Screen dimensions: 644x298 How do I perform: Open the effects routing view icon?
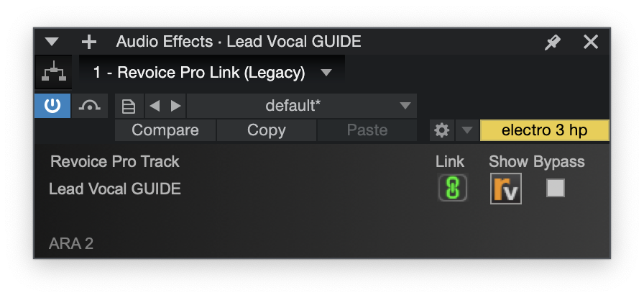tap(54, 73)
